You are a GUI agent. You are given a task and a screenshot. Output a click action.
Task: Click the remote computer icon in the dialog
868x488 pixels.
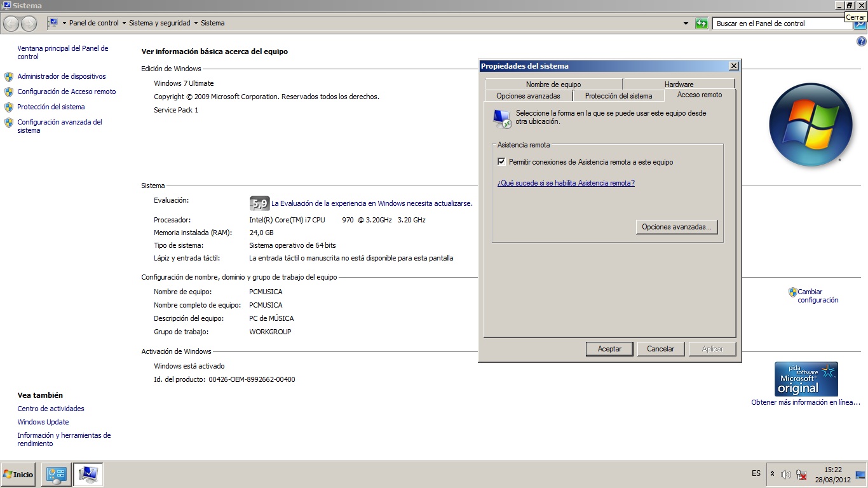[503, 118]
